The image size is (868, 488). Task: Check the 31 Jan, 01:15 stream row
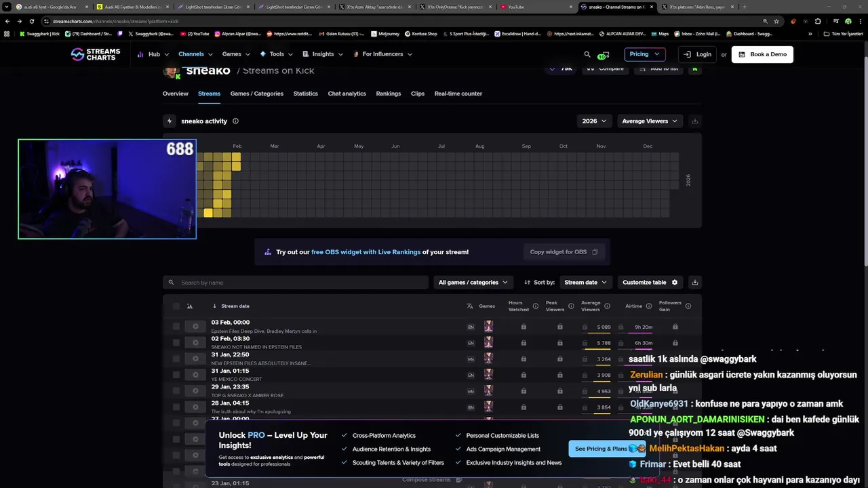(x=176, y=375)
